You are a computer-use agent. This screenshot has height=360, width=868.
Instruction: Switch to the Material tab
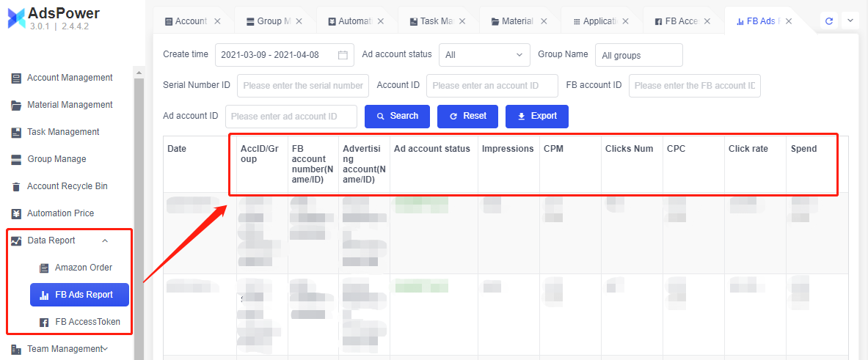[517, 21]
